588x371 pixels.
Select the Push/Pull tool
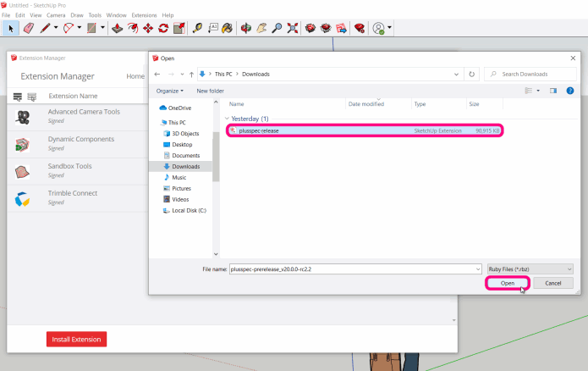[x=118, y=28]
